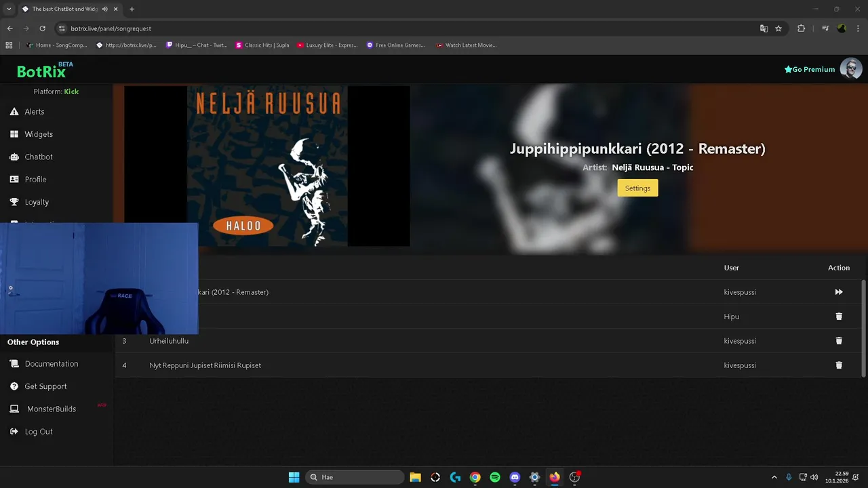The image size is (868, 488).
Task: Open the Loyalty sidebar section
Action: pyautogui.click(x=29, y=202)
